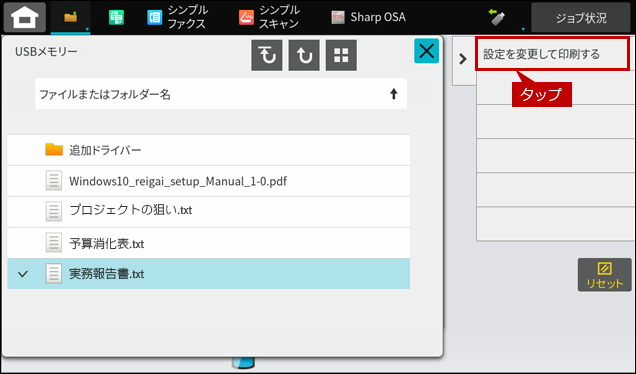
Task: Launch シンプルファクス mode
Action: [x=177, y=17]
